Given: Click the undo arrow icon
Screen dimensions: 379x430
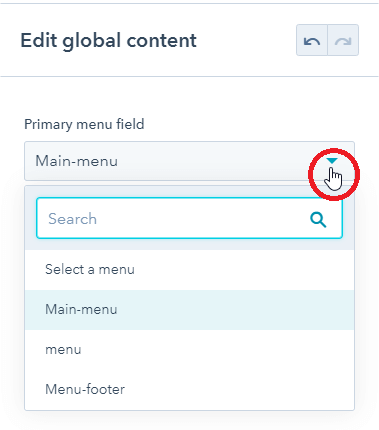Looking at the screenshot, I should tap(312, 41).
